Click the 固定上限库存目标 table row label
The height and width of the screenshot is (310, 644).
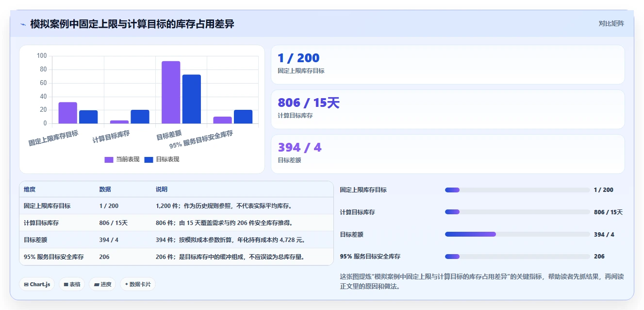point(47,206)
